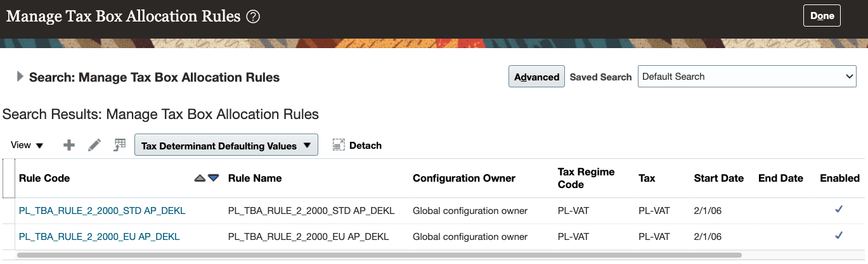Select row header of STD AP_DEKL row
868x264 pixels.
(x=8, y=211)
